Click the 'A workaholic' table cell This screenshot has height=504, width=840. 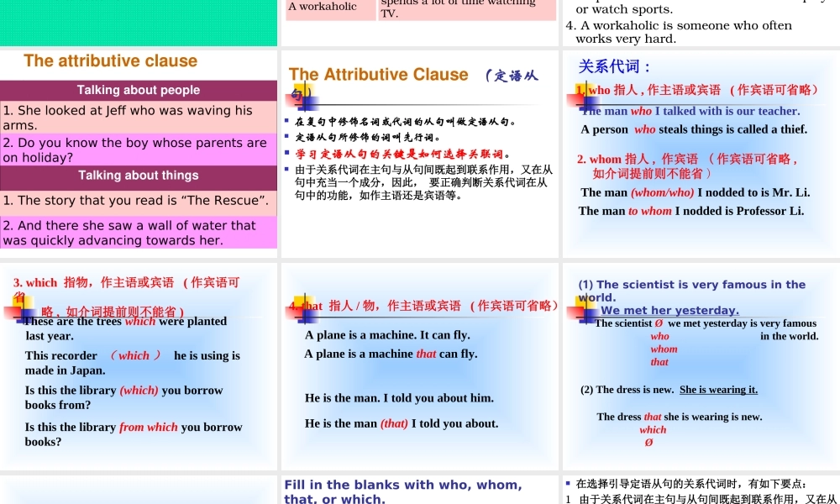[330, 9]
